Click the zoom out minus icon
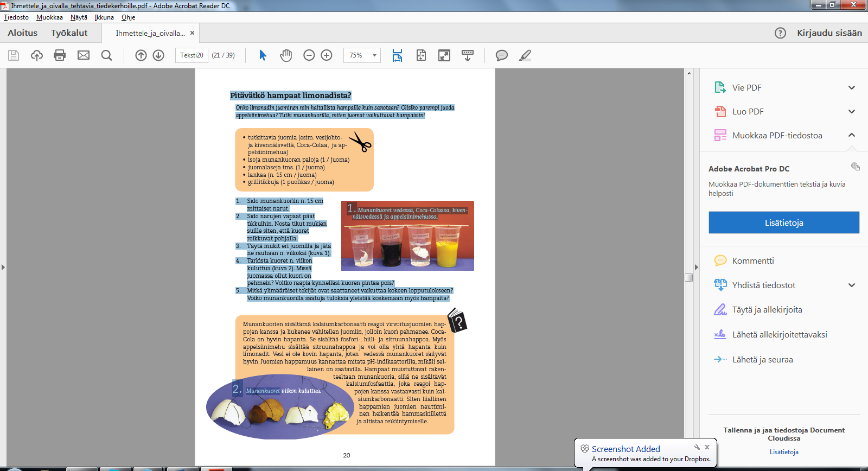 click(309, 55)
